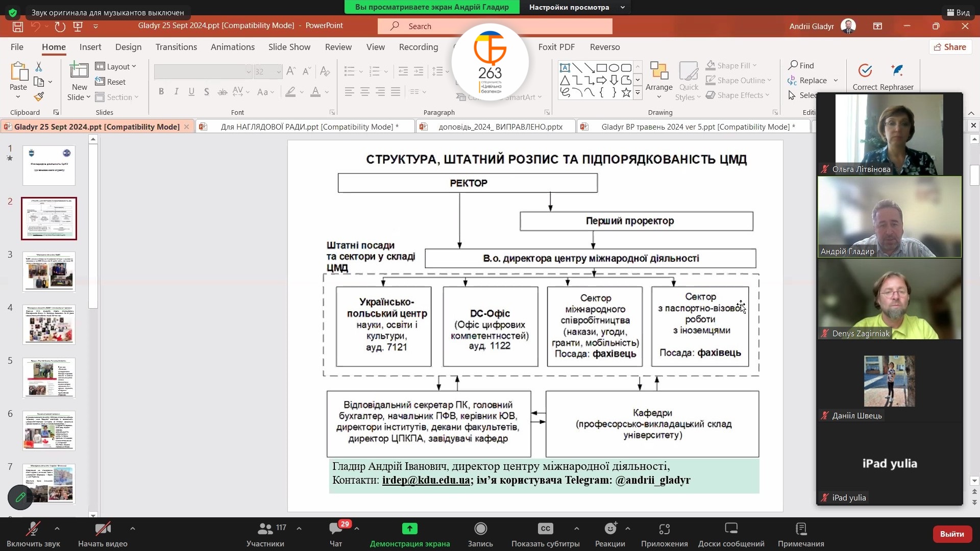980x551 pixels.
Task: Unmute microphone (Включить звук)
Action: pos(33,535)
